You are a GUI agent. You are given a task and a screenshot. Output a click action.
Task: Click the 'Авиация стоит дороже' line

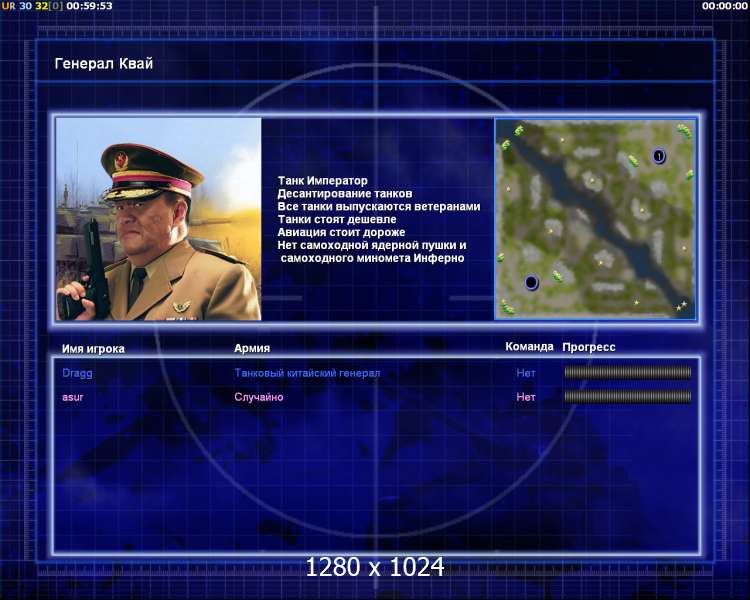pos(341,233)
